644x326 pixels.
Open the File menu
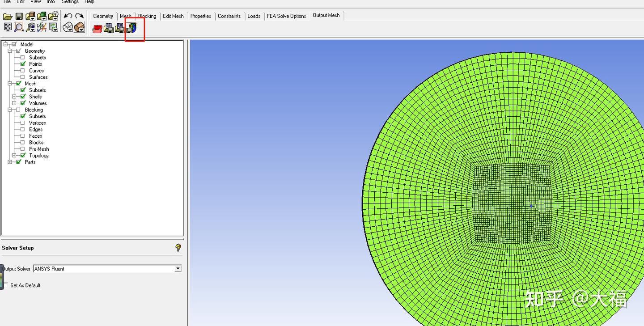click(7, 2)
